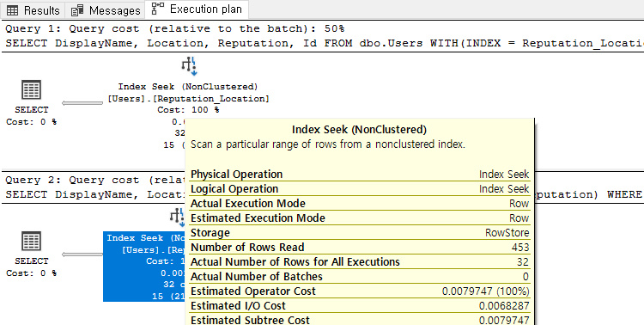Click the [Users].[Reputation_Location] label in Query 1
This screenshot has width=644, height=325.
tap(188, 98)
